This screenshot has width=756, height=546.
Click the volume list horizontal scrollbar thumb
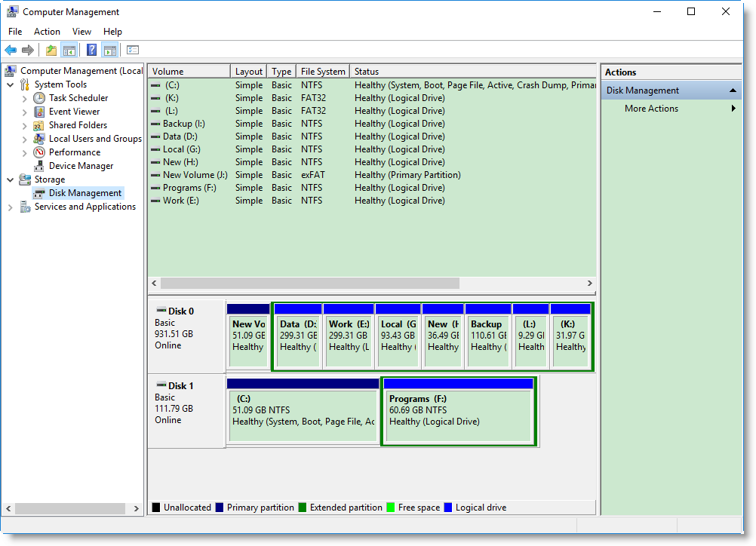tap(309, 284)
